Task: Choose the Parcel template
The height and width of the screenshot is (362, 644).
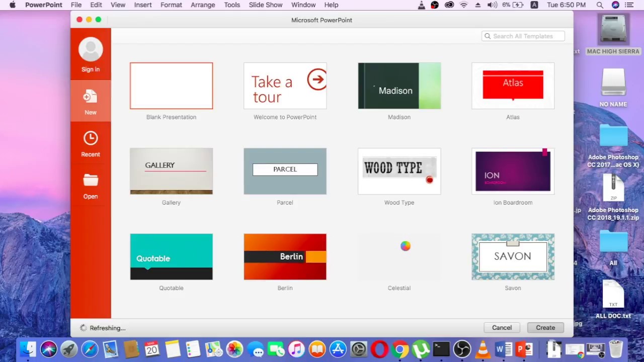Action: tap(285, 171)
